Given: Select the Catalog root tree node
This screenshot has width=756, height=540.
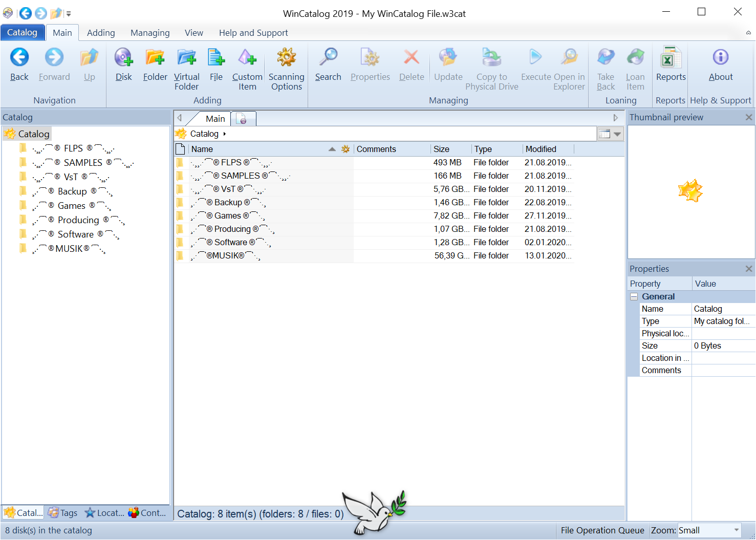Looking at the screenshot, I should click(28, 134).
